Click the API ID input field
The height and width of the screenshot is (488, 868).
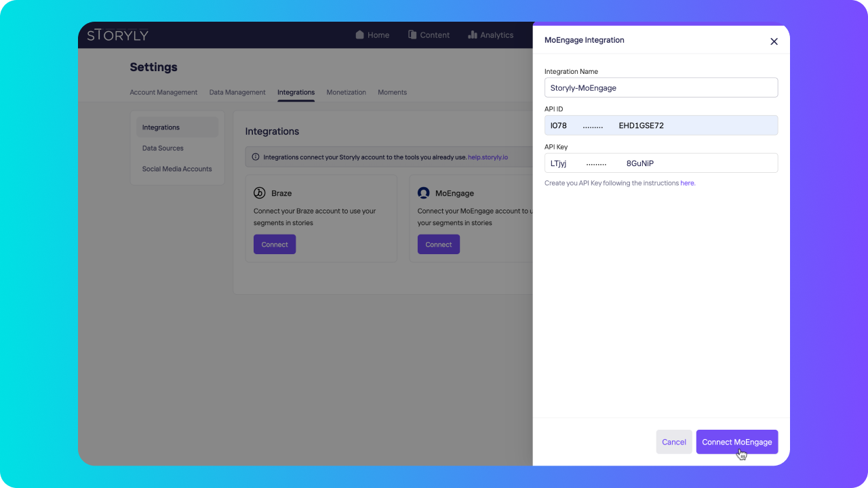[x=661, y=125]
